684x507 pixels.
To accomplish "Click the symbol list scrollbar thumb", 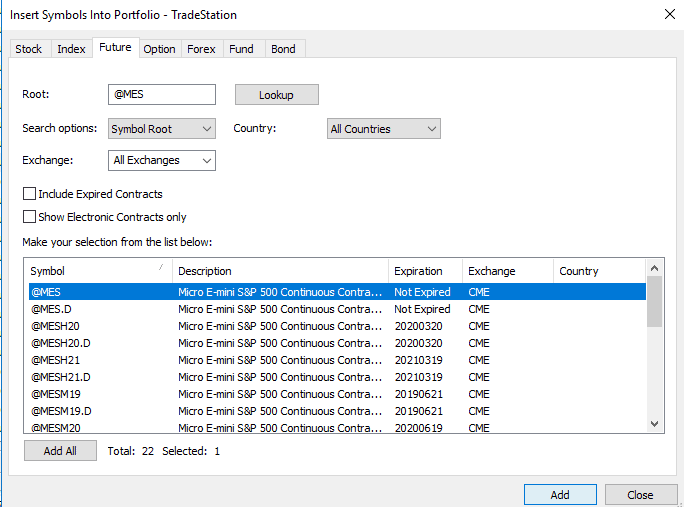I will (654, 302).
